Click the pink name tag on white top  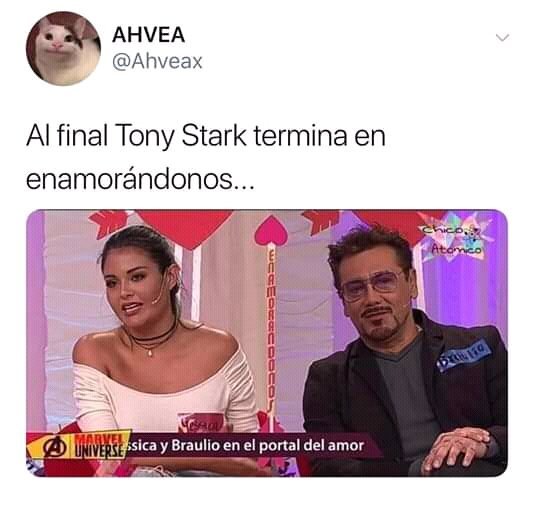pyautogui.click(x=201, y=423)
